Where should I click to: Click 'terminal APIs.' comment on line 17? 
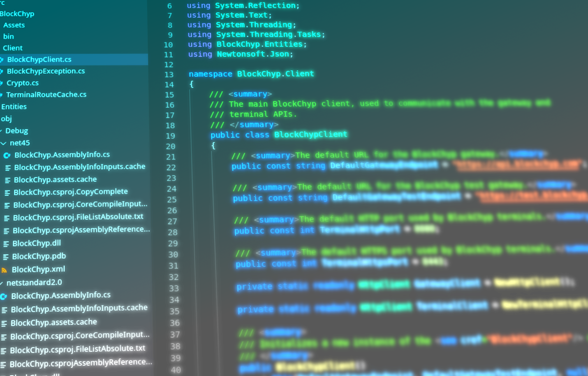(x=263, y=114)
